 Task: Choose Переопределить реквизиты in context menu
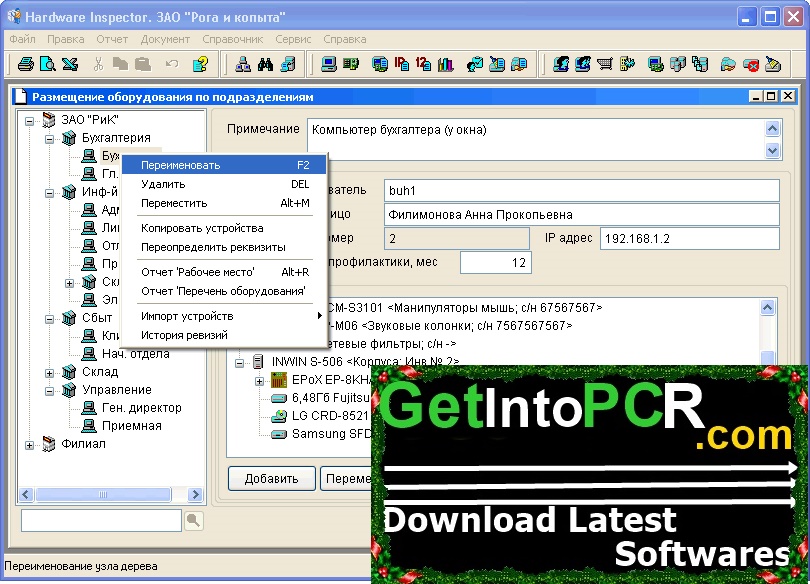pyautogui.click(x=224, y=247)
